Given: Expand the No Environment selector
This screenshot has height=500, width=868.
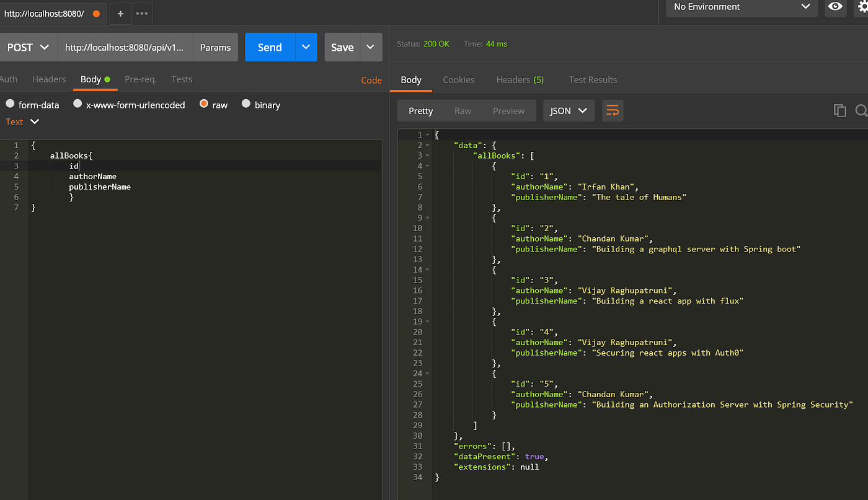Looking at the screenshot, I should point(742,7).
